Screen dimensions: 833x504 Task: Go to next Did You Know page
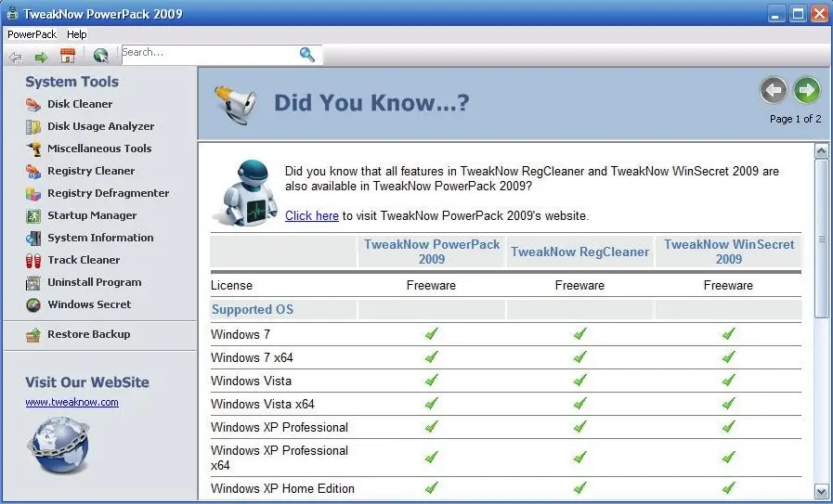pyautogui.click(x=806, y=90)
